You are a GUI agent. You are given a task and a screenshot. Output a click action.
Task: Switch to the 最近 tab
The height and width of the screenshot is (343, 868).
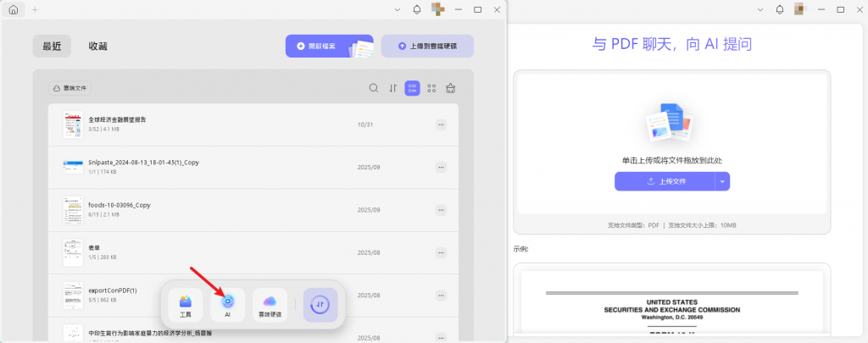click(x=52, y=47)
